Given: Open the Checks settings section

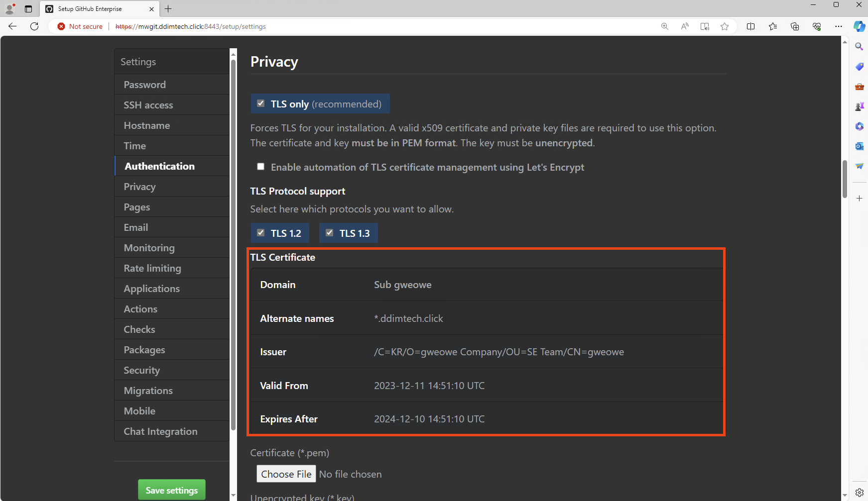Looking at the screenshot, I should [x=172, y=329].
